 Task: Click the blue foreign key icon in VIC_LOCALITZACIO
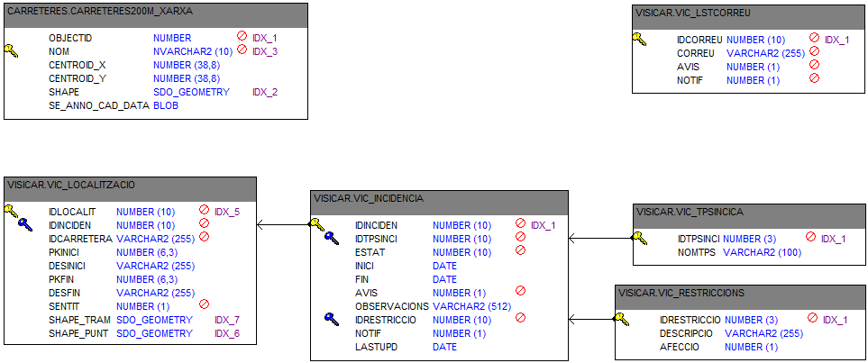(x=25, y=225)
